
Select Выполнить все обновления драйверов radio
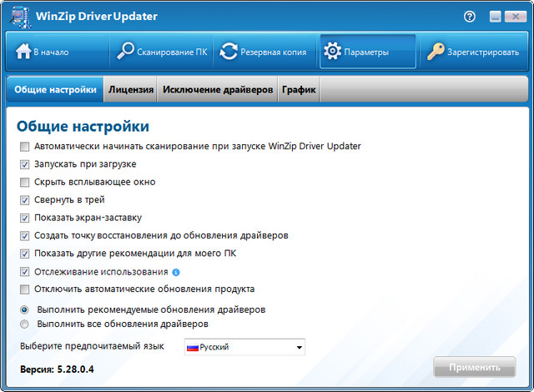pyautogui.click(x=24, y=324)
